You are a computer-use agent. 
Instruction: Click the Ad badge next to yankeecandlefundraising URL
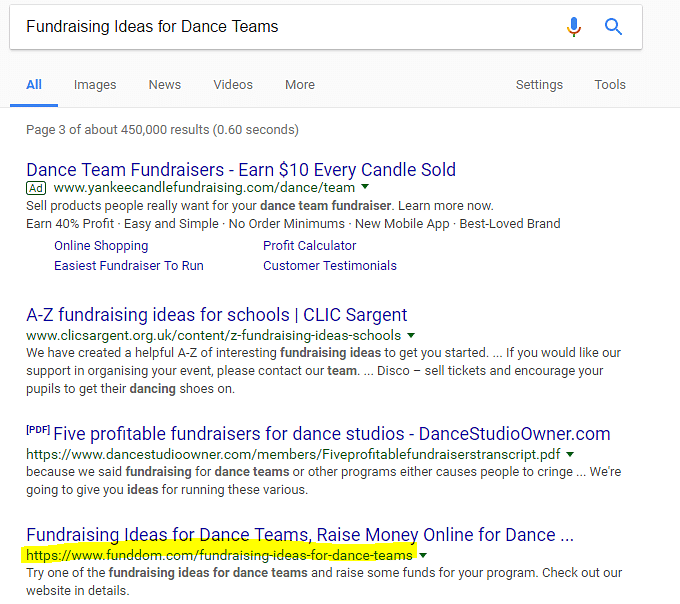pos(36,188)
